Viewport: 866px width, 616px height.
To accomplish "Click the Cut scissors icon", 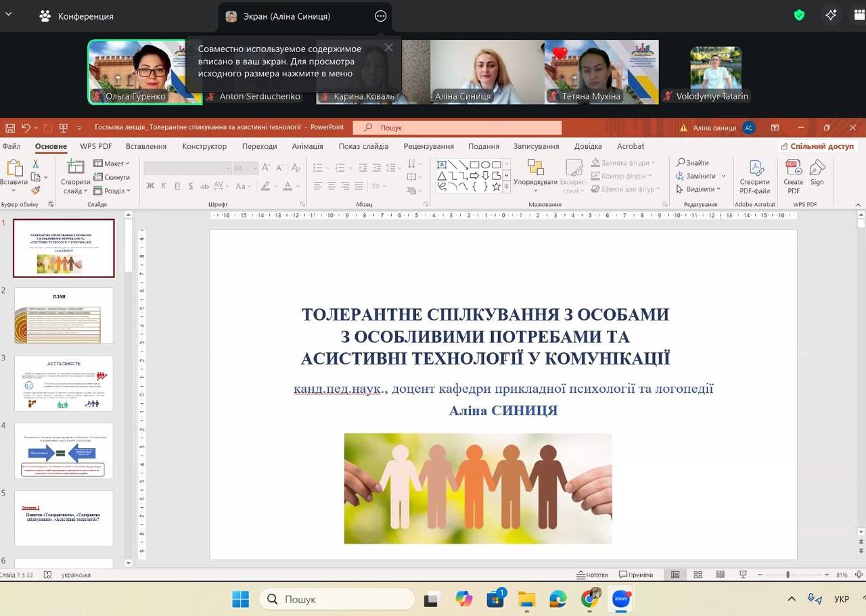I will (36, 164).
